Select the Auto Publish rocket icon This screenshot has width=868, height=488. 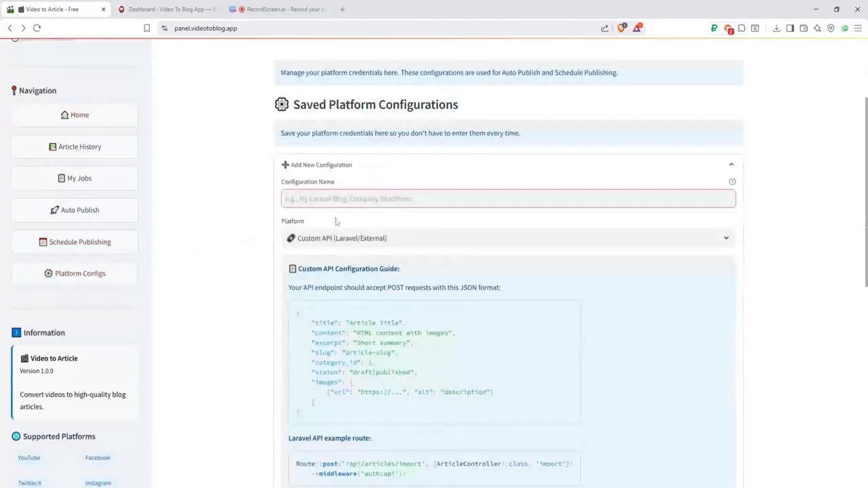(x=55, y=209)
